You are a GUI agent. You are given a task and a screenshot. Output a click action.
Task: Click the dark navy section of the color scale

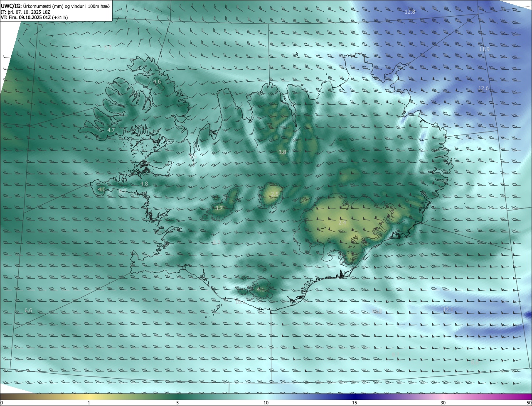355,397
